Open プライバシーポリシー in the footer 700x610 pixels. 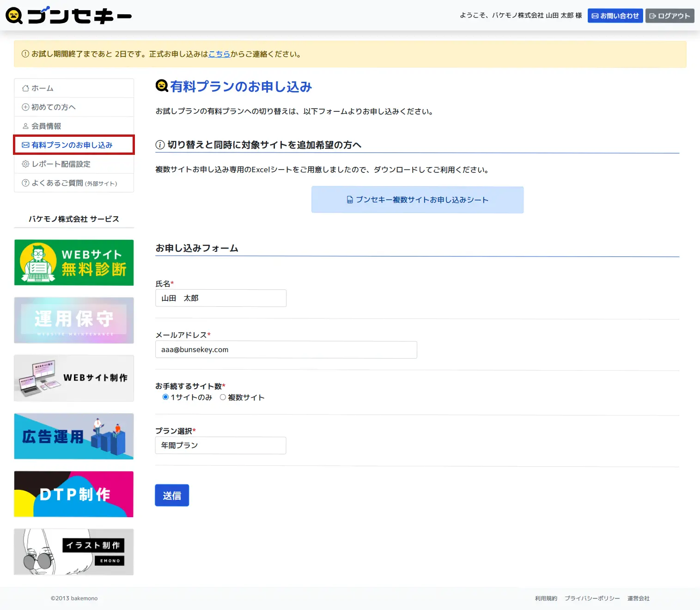pyautogui.click(x=592, y=598)
